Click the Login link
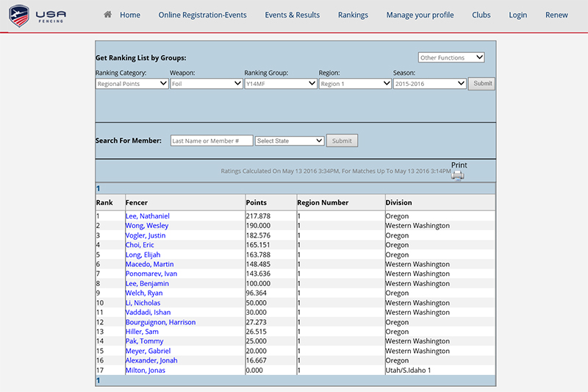 click(x=517, y=15)
